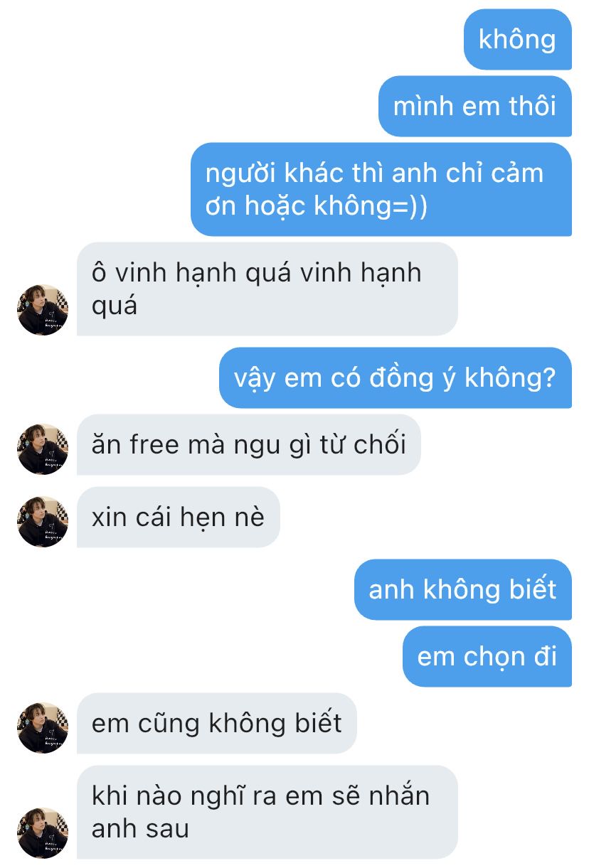
Task: Select the 'xin cái hẹn nè' message bubble
Action: click(179, 517)
